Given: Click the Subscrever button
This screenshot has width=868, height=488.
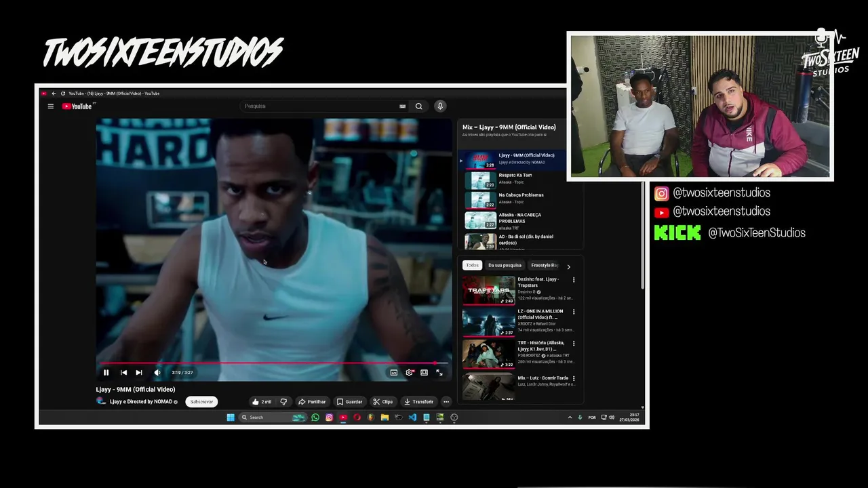Looking at the screenshot, I should [201, 402].
